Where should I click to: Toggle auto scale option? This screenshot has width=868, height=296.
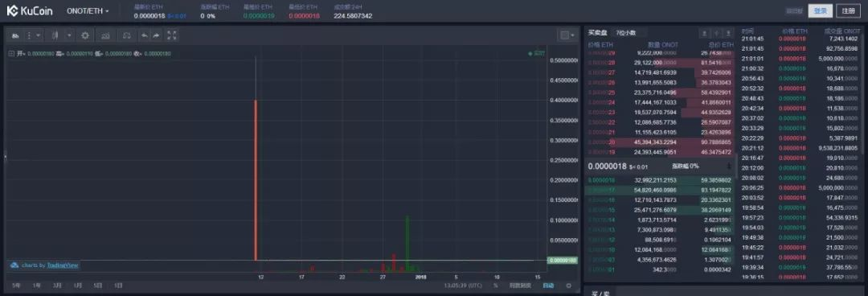(548, 286)
